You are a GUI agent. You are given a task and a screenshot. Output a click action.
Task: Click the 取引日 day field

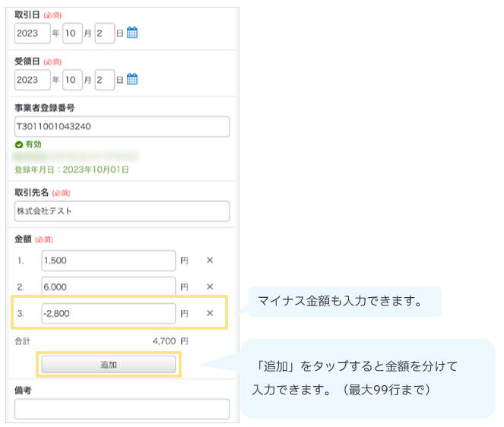pyautogui.click(x=104, y=33)
